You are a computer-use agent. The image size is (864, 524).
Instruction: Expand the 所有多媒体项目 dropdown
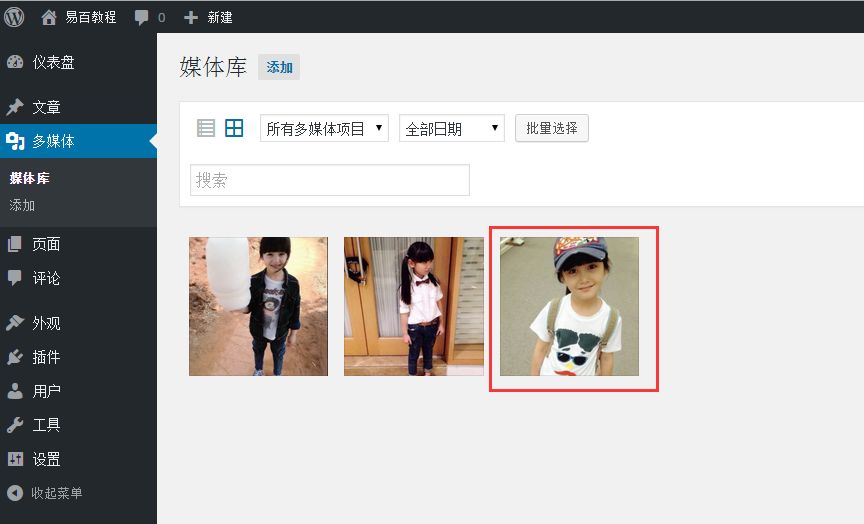pyautogui.click(x=325, y=128)
